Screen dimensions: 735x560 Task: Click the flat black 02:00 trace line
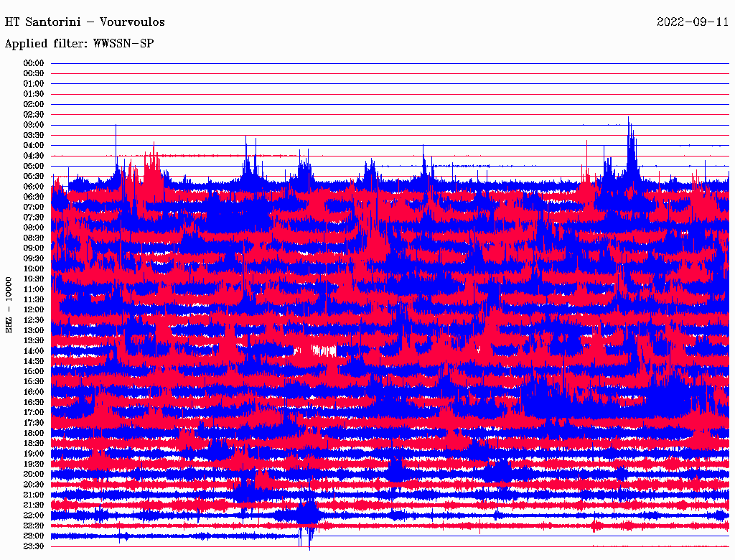388,104
